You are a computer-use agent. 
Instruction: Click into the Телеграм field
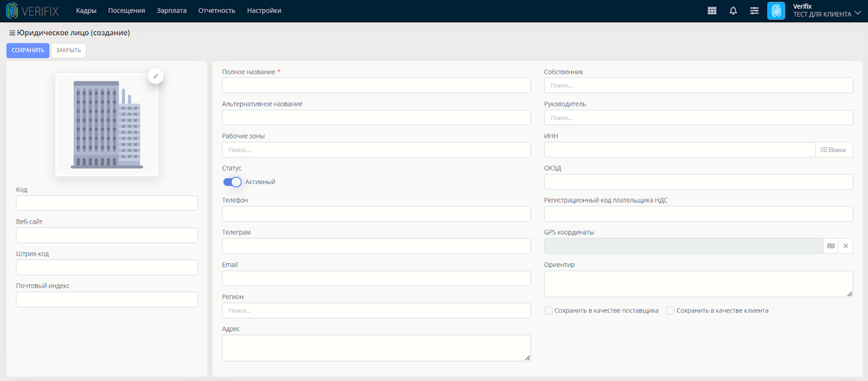376,246
